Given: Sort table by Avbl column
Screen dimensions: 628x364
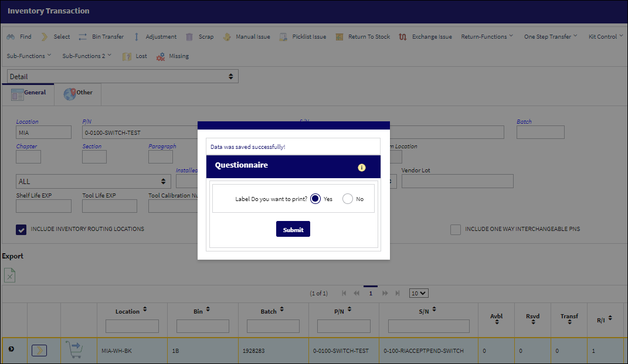Looking at the screenshot, I should [x=497, y=322].
